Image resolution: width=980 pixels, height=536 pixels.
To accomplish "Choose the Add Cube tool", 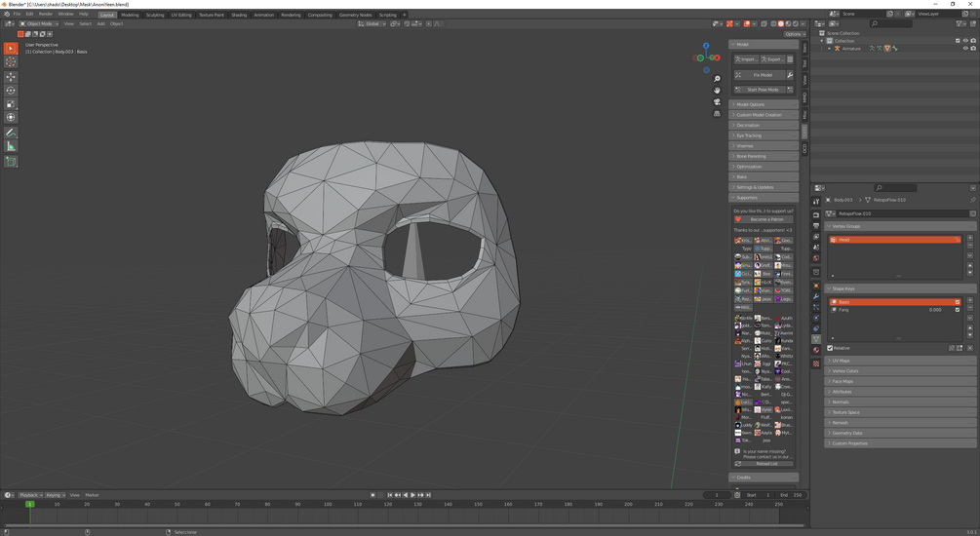I will 11,161.
